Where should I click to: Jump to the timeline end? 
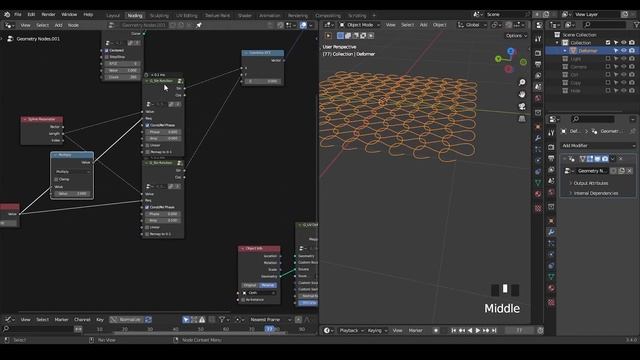[x=494, y=331]
